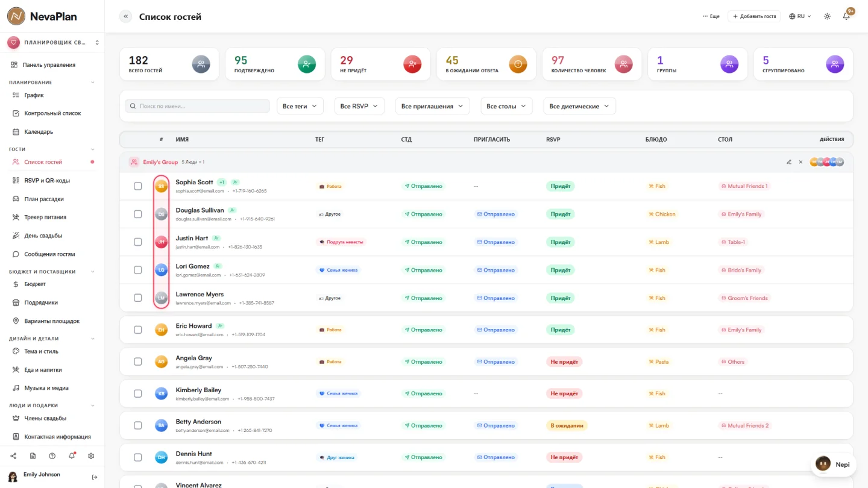Click the Emily's Group name link
Image resolution: width=868 pixels, height=488 pixels.
160,162
